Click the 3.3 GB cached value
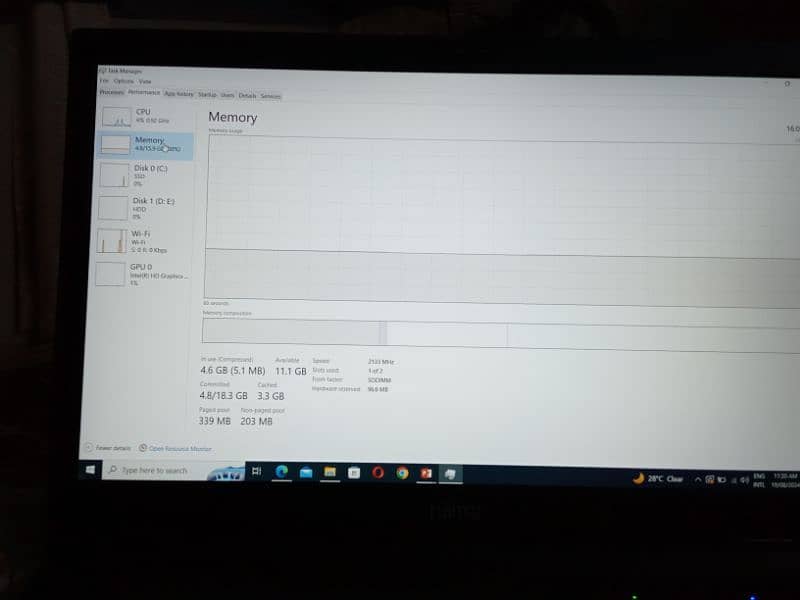 point(270,396)
